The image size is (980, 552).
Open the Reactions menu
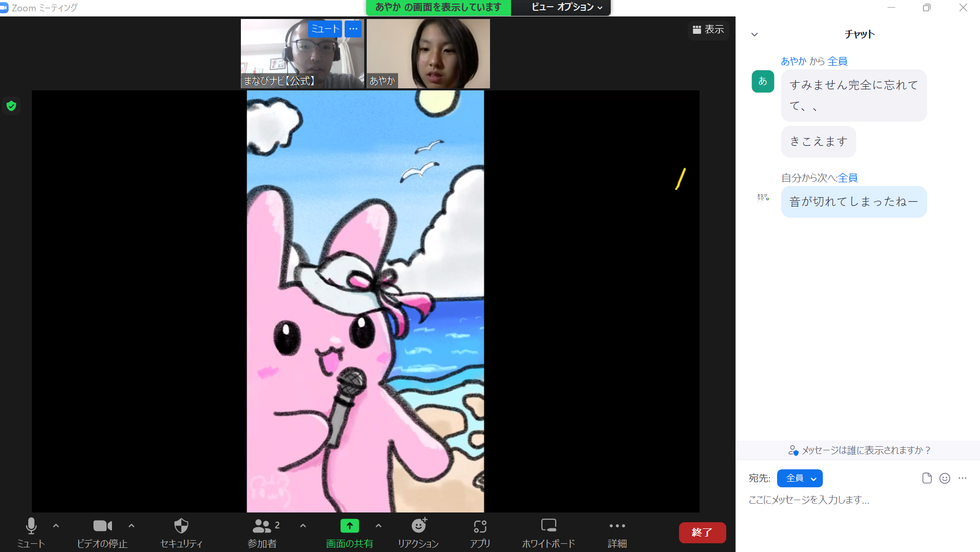point(419,532)
